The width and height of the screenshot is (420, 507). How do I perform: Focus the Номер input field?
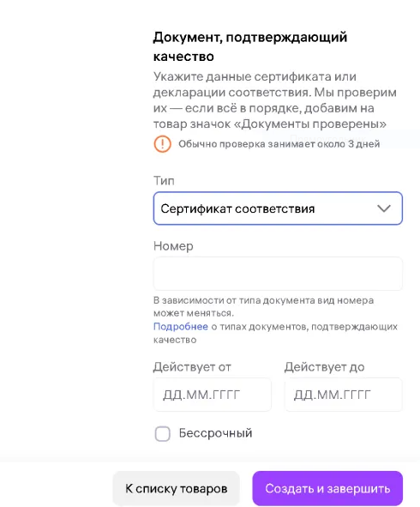click(x=278, y=274)
